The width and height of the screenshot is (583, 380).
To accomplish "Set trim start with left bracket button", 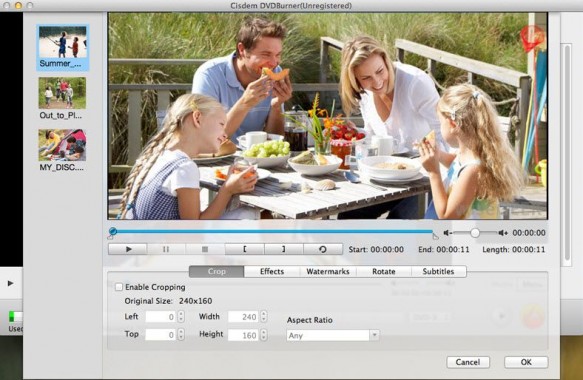I will pos(245,249).
